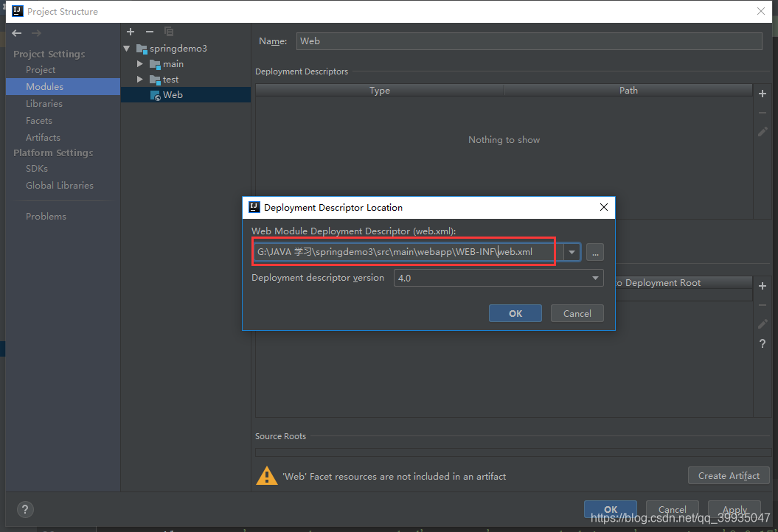Open the Artifacts settings item

(x=43, y=137)
